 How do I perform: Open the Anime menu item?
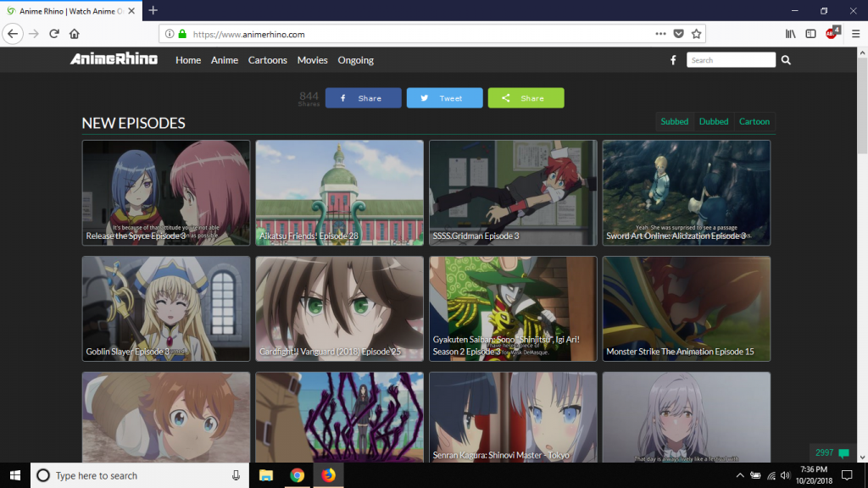(224, 60)
